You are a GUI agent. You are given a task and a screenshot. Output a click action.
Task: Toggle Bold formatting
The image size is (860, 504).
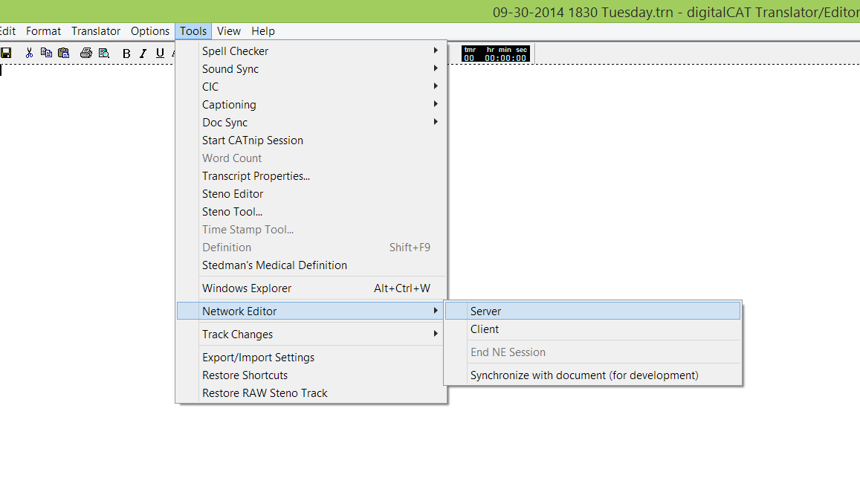(x=126, y=53)
